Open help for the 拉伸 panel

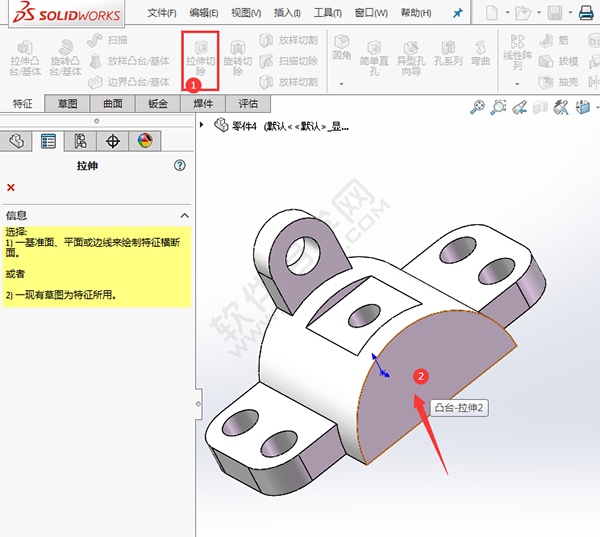pos(179,165)
